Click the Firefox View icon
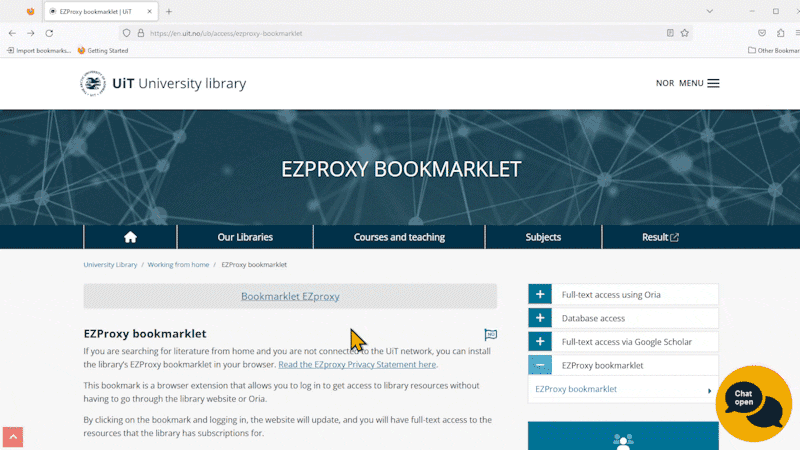This screenshot has height=450, width=800. click(31, 11)
